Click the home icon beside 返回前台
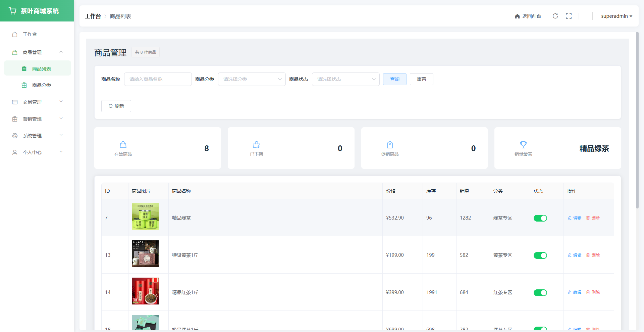Viewport: 644px width, 332px height. (517, 16)
